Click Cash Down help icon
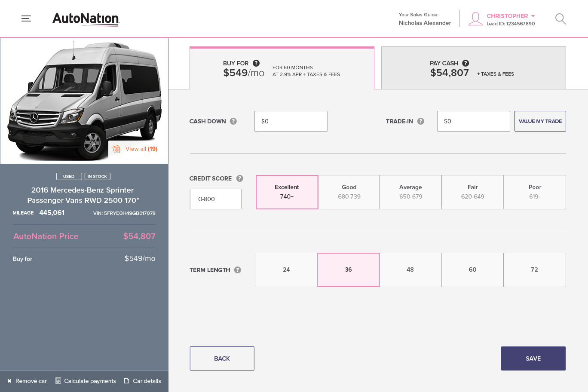The image size is (588, 392). click(233, 121)
